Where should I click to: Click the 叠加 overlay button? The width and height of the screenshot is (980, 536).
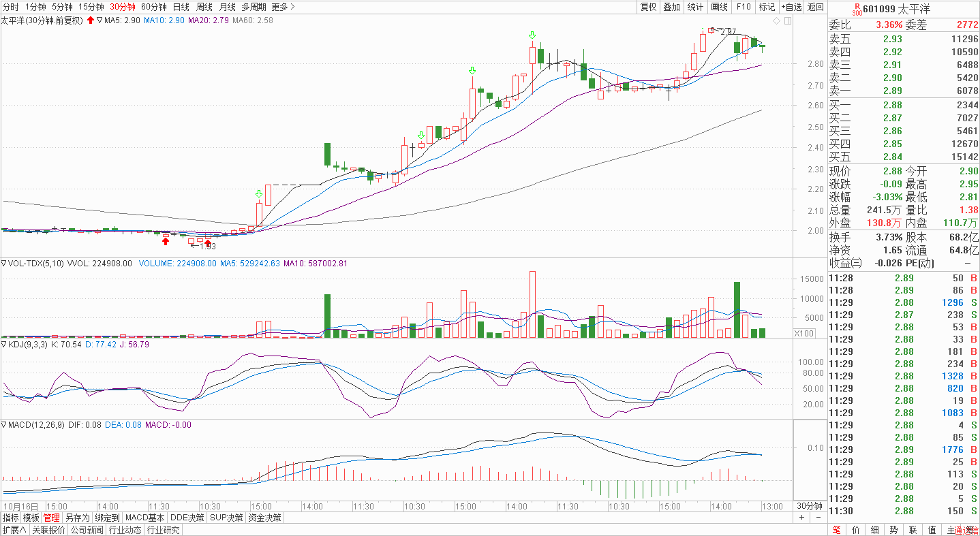[672, 7]
